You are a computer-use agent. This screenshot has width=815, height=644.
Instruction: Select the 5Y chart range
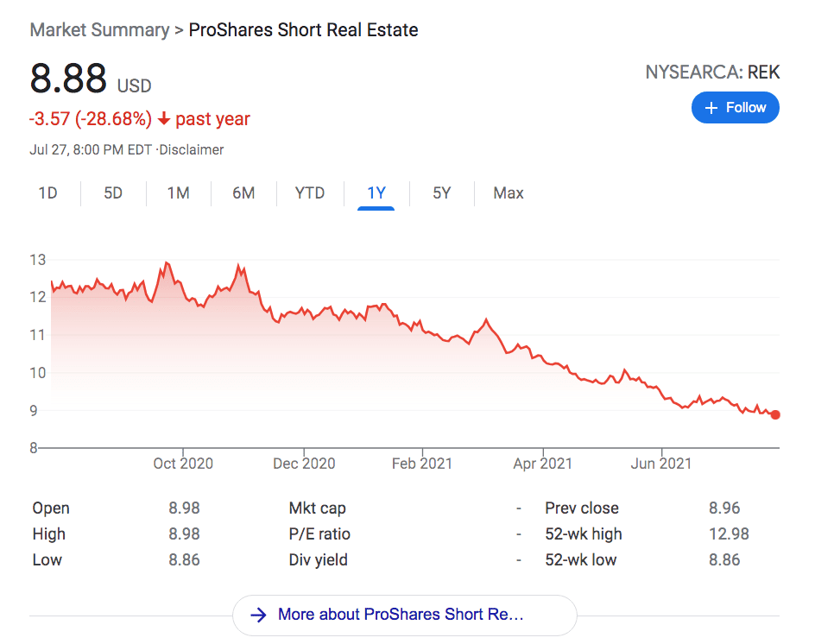[x=441, y=193]
